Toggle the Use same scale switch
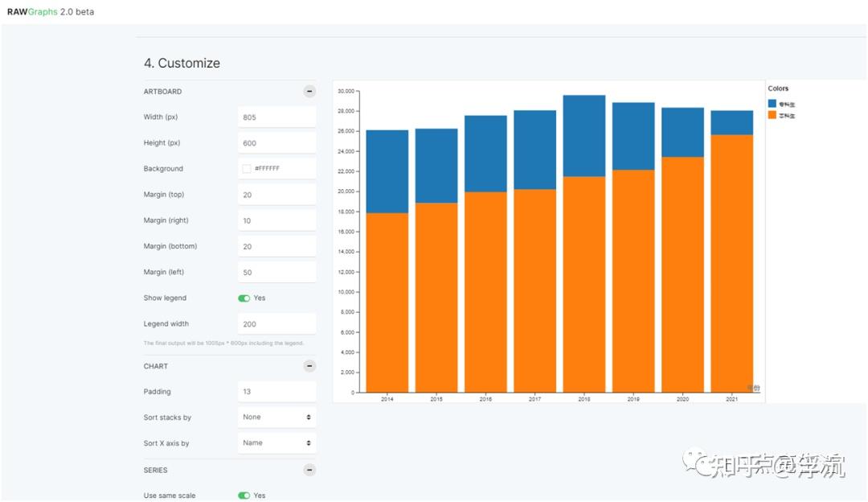This screenshot has height=502, width=868. [244, 496]
